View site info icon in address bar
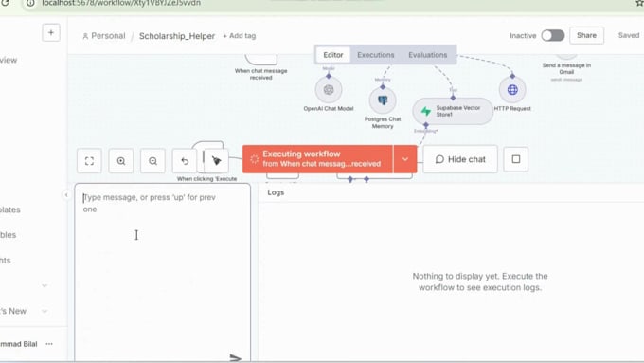Viewport: 644px width, 363px height. click(x=30, y=3)
